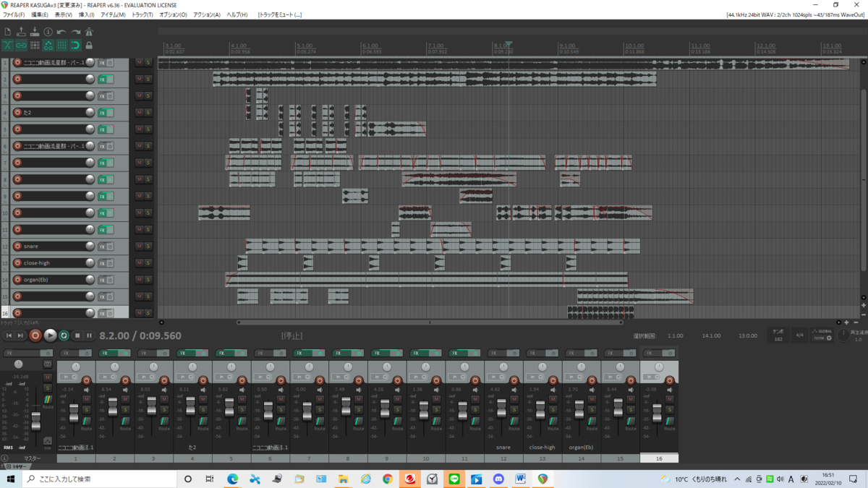Pause playback with the Pause button
Image resolution: width=868 pixels, height=488 pixels.
[90, 335]
